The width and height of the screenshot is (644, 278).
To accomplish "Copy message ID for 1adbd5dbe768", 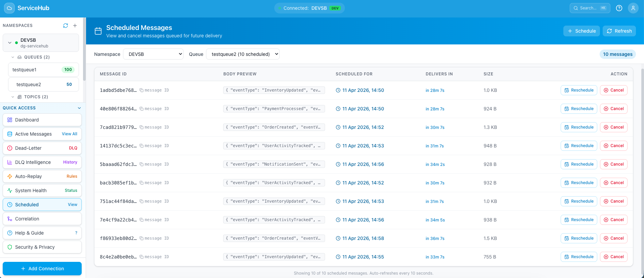I will 142,90.
